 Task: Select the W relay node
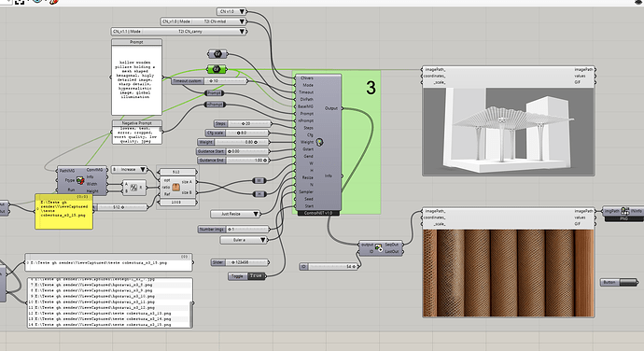point(259,180)
